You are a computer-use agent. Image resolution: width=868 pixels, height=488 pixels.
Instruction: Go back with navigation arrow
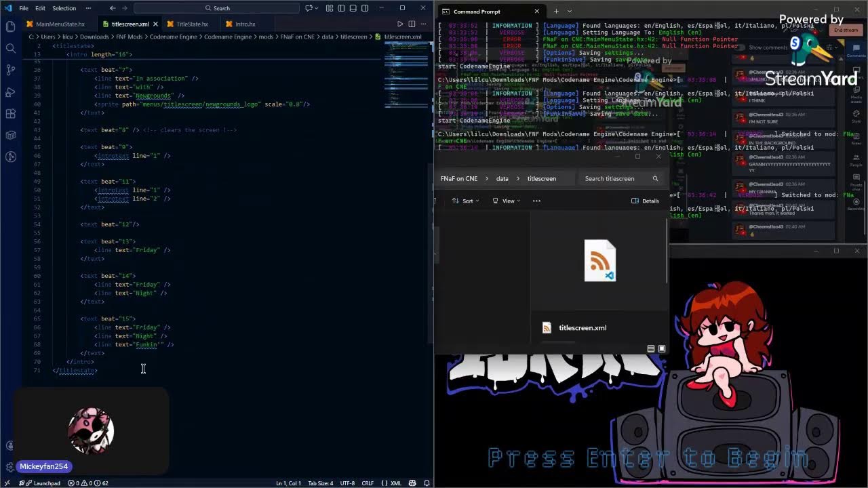pos(113,8)
